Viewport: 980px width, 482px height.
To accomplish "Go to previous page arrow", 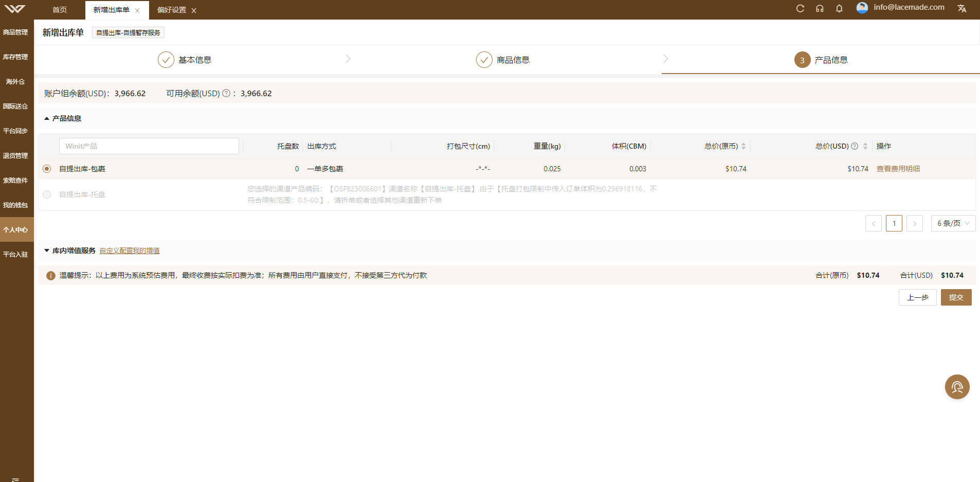I will (874, 223).
